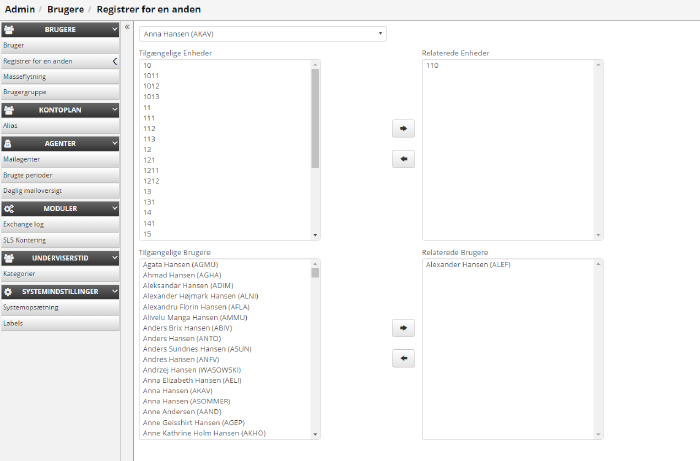Open the Anna Hansen (AKAV) user dropdown

pyautogui.click(x=262, y=34)
